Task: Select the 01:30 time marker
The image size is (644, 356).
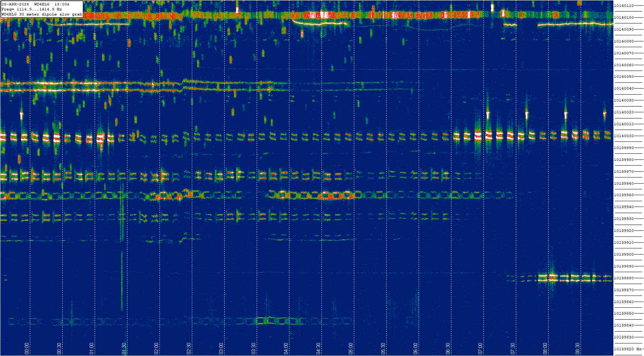Action: pyautogui.click(x=124, y=348)
